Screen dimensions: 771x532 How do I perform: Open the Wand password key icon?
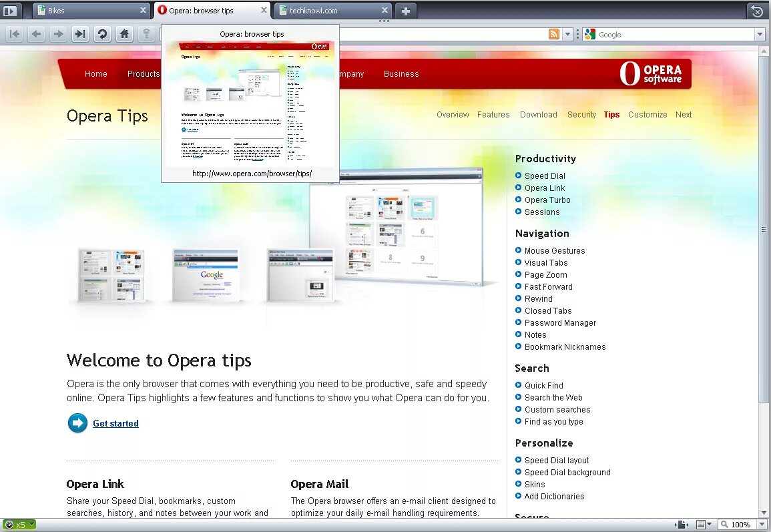pyautogui.click(x=147, y=34)
